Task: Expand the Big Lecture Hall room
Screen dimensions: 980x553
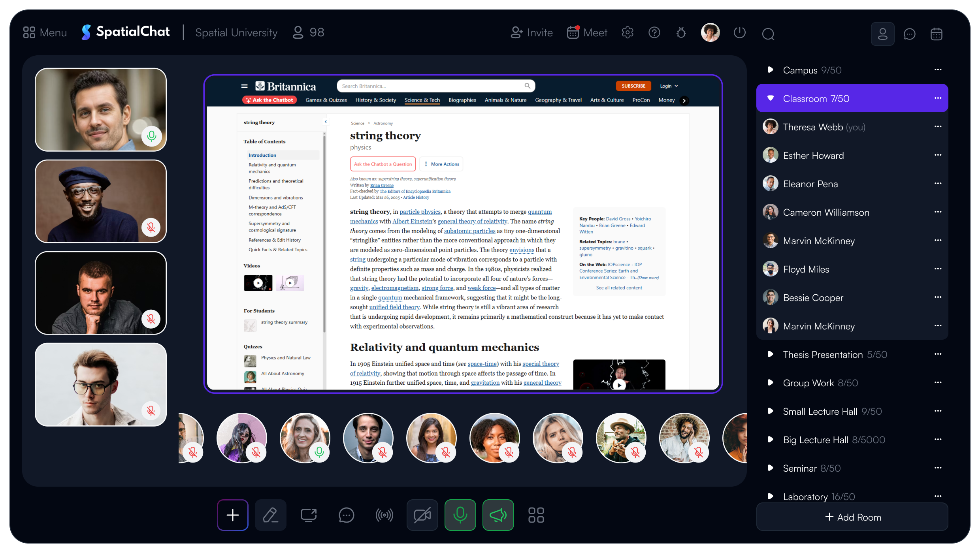Action: click(770, 440)
